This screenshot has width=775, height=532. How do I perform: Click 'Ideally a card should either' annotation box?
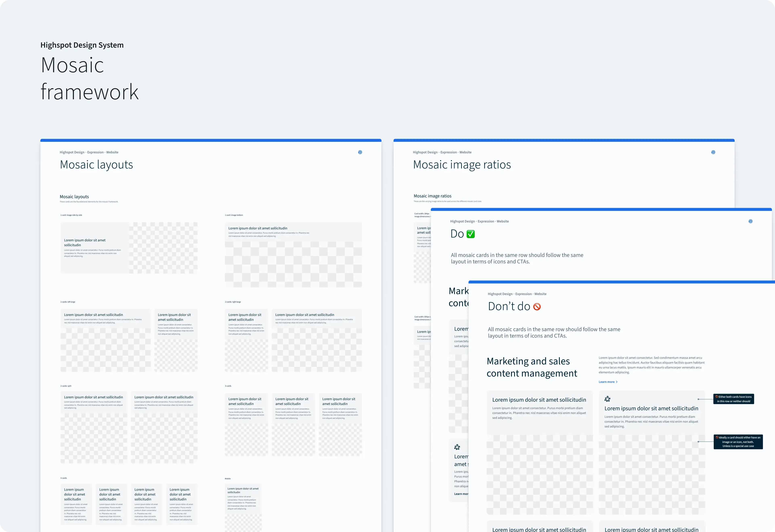click(738, 442)
